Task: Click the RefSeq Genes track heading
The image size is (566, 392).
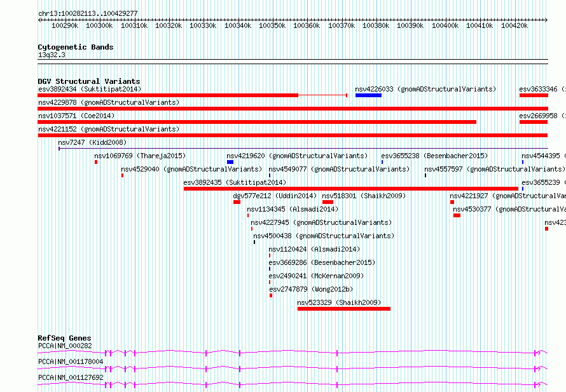Action: (x=64, y=338)
